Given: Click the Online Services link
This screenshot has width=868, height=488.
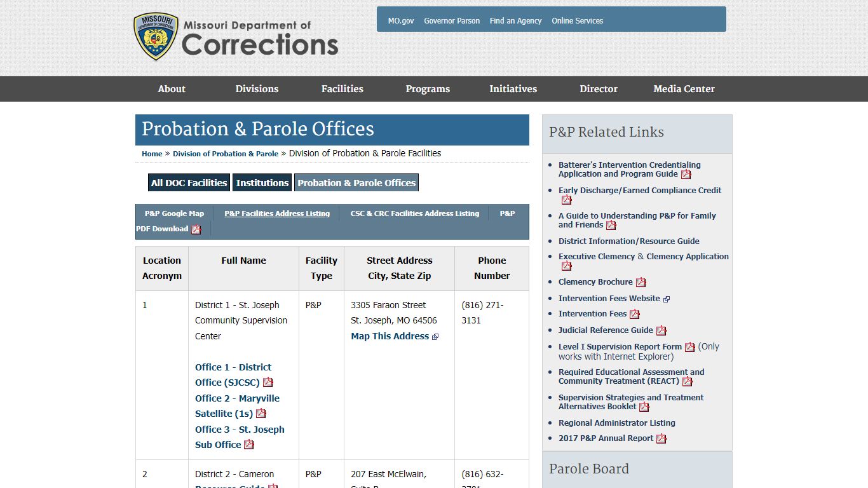Looking at the screenshot, I should pos(577,21).
